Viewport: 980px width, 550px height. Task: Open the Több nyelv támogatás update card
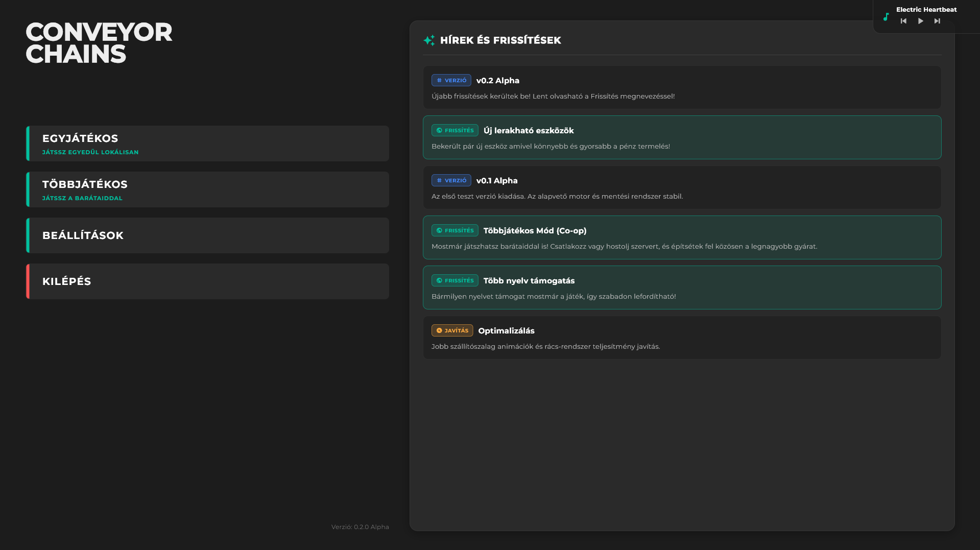point(682,288)
